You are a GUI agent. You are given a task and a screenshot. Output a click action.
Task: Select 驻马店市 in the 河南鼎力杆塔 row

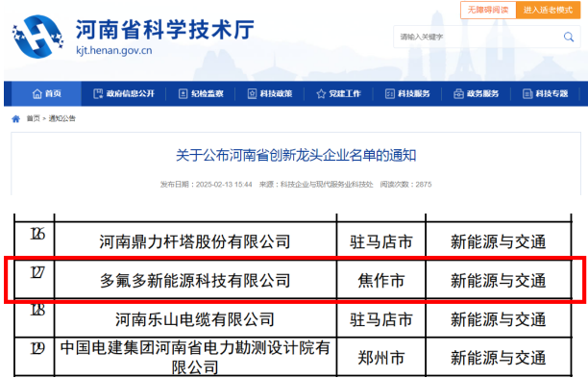pyautogui.click(x=381, y=241)
